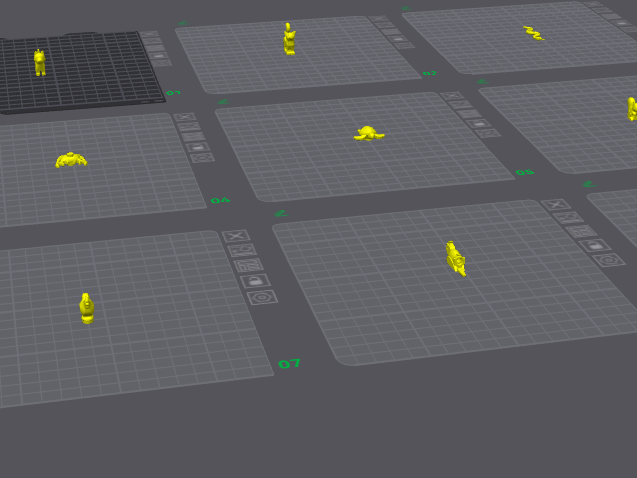Image resolution: width=637 pixels, height=478 pixels.
Task: Arrange objects on plate 07
Action: point(249,266)
